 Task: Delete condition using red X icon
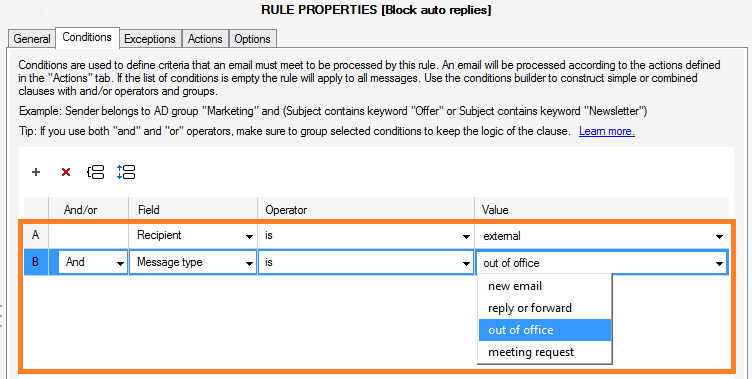pyautogui.click(x=66, y=172)
